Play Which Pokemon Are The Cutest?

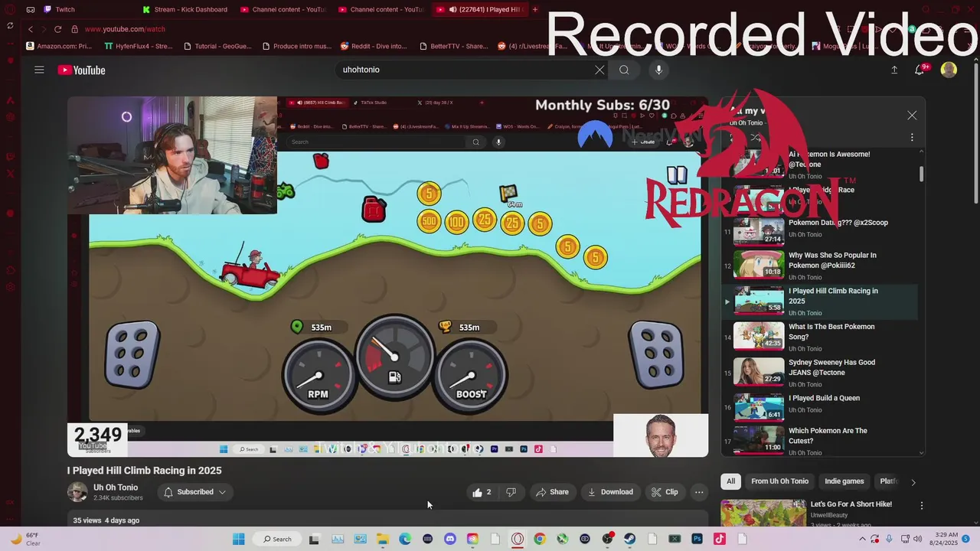tap(819, 441)
